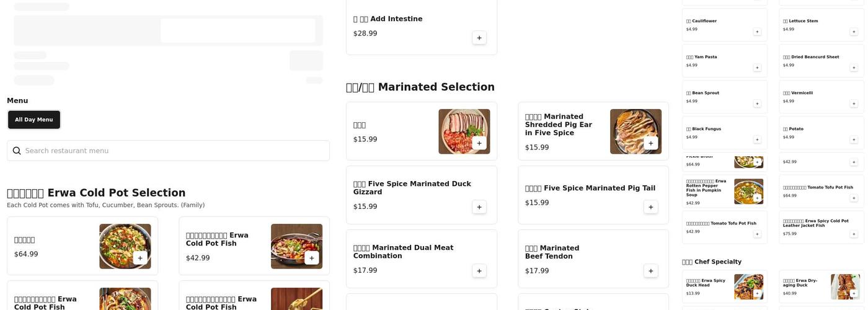Image resolution: width=868 pixels, height=310 pixels.
Task: Add Potato side to order
Action: click(x=854, y=139)
